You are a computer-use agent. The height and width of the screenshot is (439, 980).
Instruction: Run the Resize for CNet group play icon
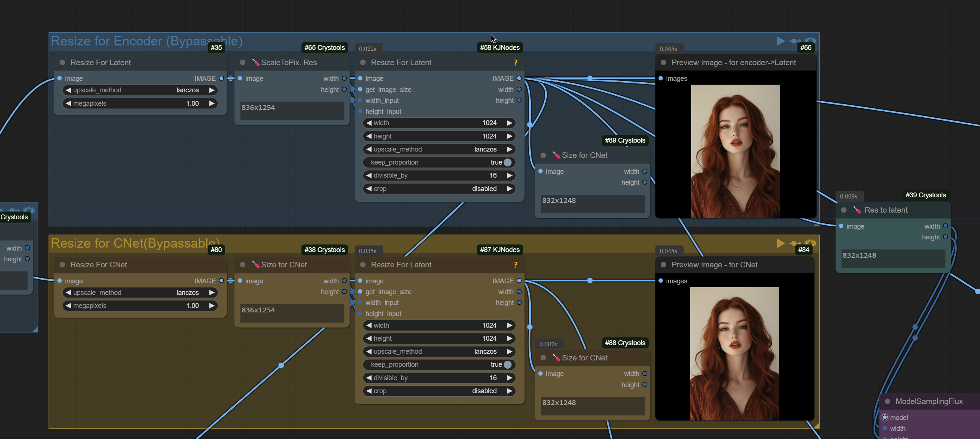coord(780,243)
